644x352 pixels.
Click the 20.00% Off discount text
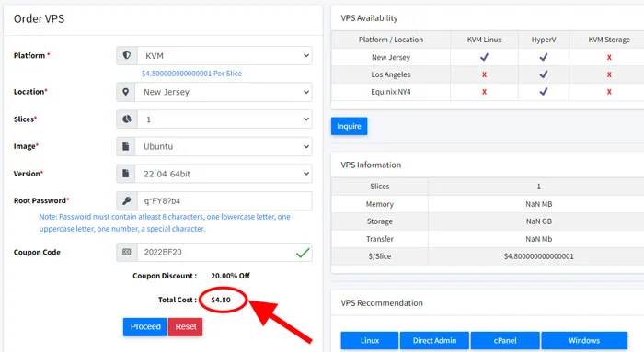pos(230,276)
